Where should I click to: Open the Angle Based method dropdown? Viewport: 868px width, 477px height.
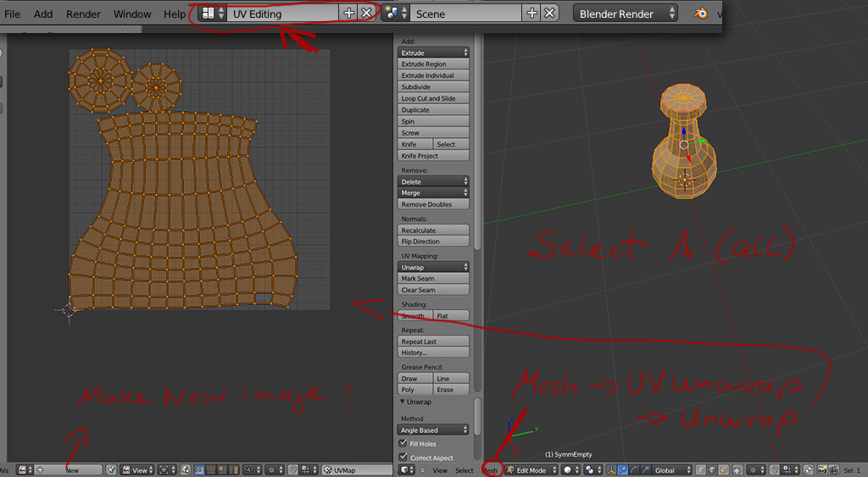pos(433,430)
